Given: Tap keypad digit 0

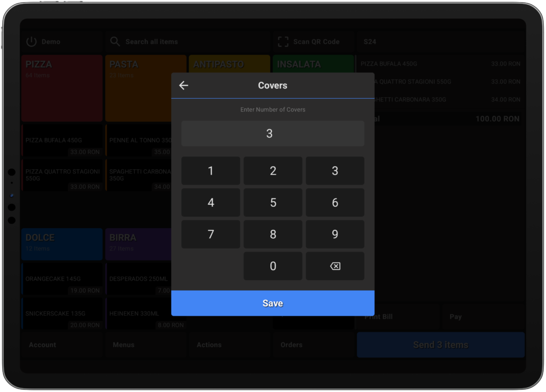Looking at the screenshot, I should click(273, 266).
